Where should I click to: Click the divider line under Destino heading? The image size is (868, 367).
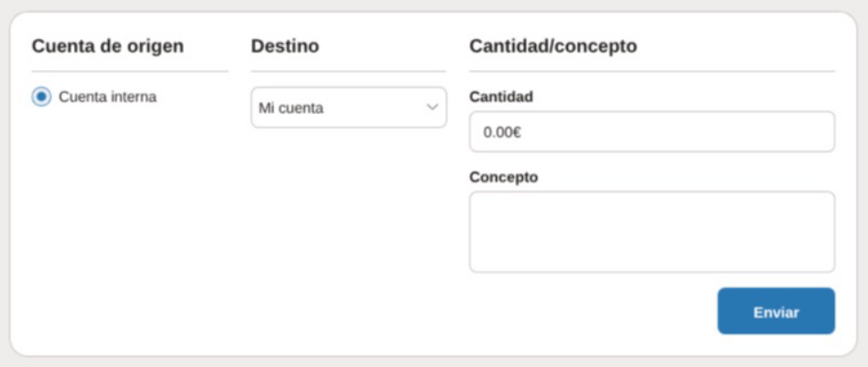(348, 71)
